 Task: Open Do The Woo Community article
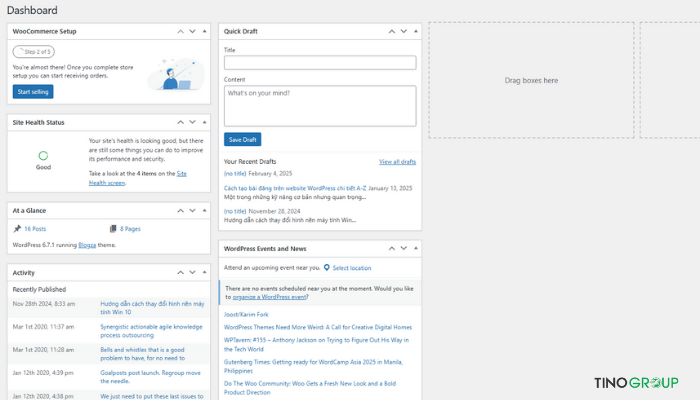310,388
